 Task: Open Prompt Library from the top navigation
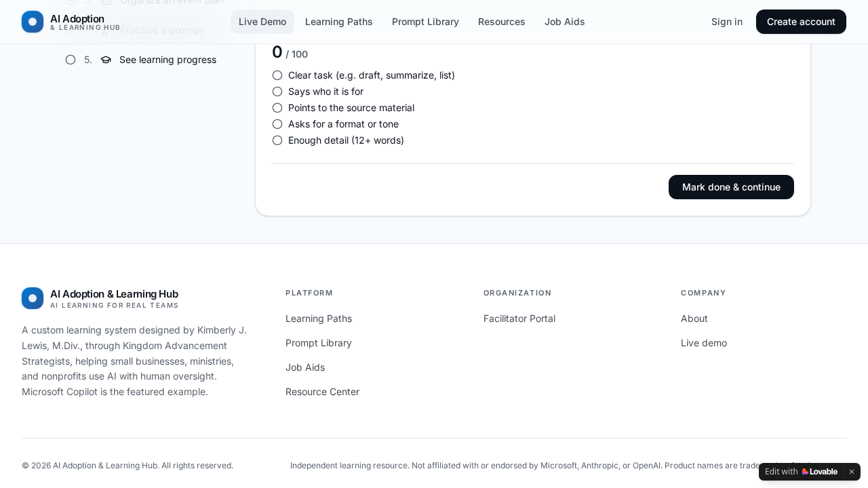(x=425, y=22)
